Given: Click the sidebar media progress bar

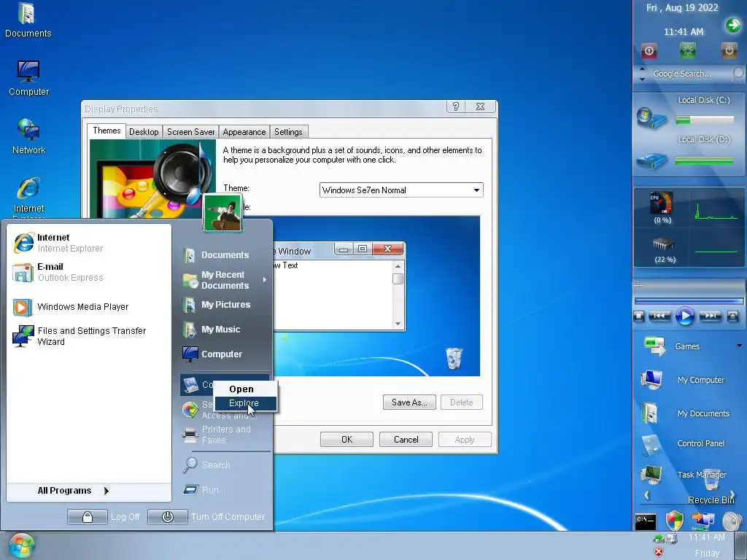Looking at the screenshot, I should click(689, 301).
